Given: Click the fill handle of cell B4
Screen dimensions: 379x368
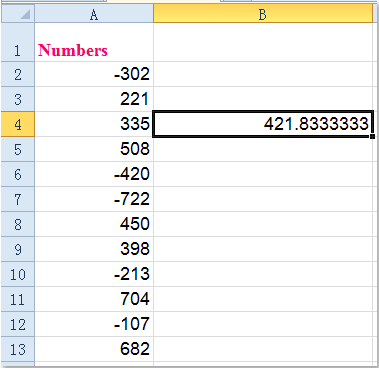Looking at the screenshot, I should 372,136.
